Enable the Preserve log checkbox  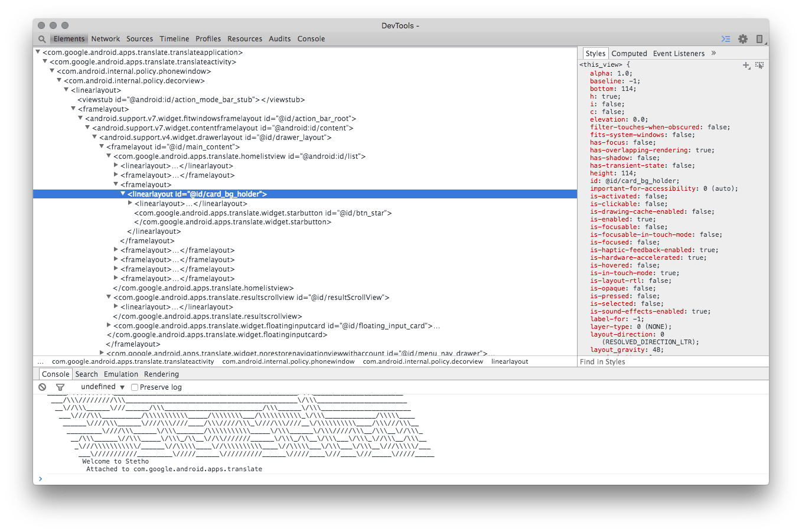click(135, 387)
